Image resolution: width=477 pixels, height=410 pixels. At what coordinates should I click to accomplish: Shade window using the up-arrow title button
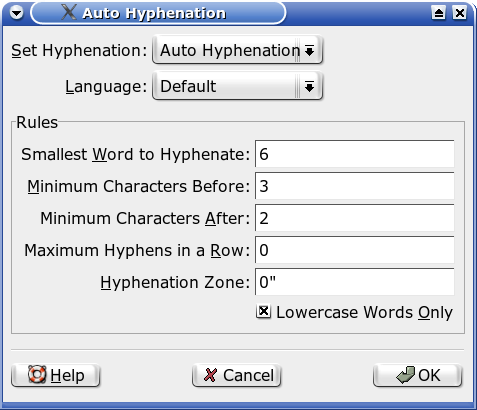click(x=438, y=13)
